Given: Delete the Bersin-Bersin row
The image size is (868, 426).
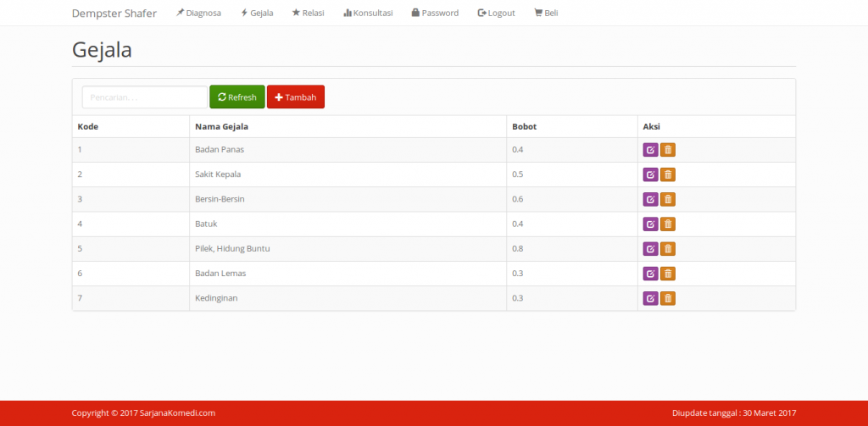Looking at the screenshot, I should [668, 199].
